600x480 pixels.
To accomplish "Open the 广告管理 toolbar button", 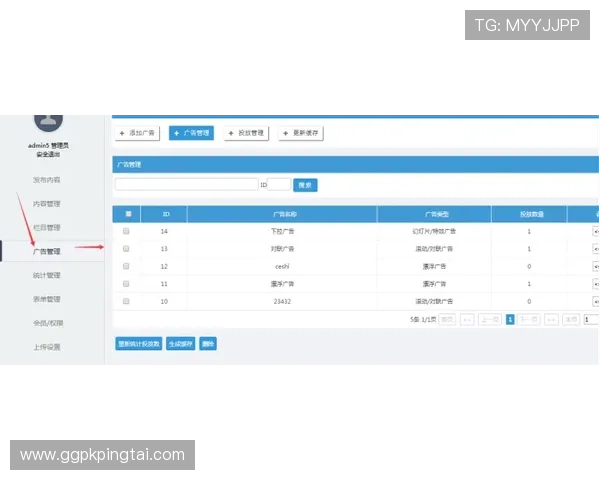I will tap(191, 132).
